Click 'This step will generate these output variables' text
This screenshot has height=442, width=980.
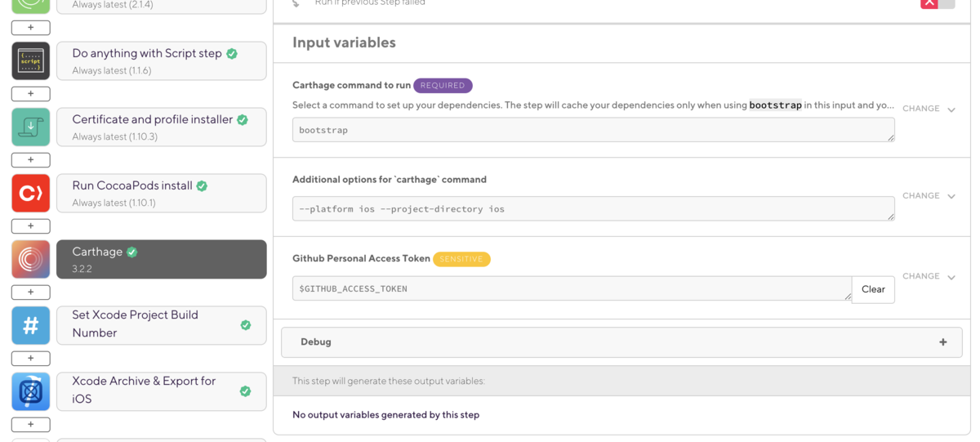coord(389,381)
